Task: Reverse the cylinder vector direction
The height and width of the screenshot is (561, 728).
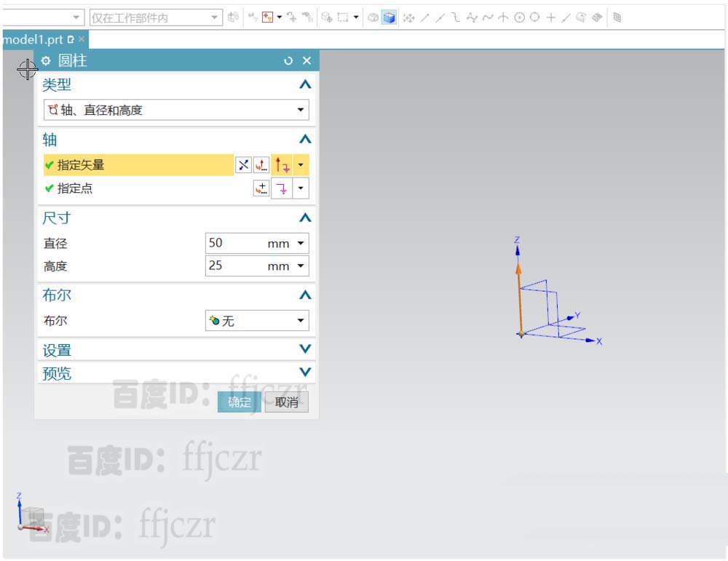Action: pyautogui.click(x=243, y=164)
